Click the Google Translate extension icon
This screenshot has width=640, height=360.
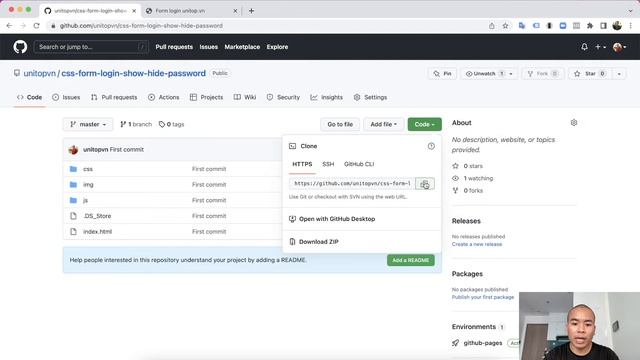[522, 26]
